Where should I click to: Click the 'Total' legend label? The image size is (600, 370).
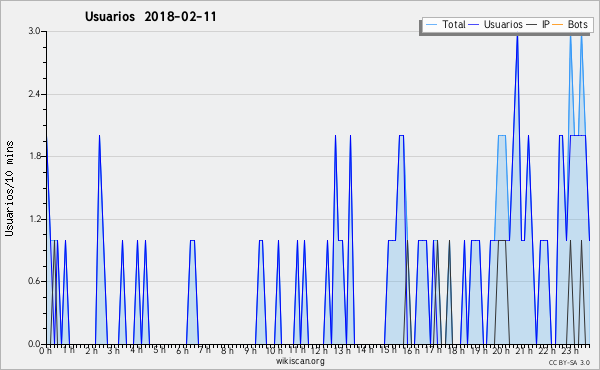click(453, 24)
